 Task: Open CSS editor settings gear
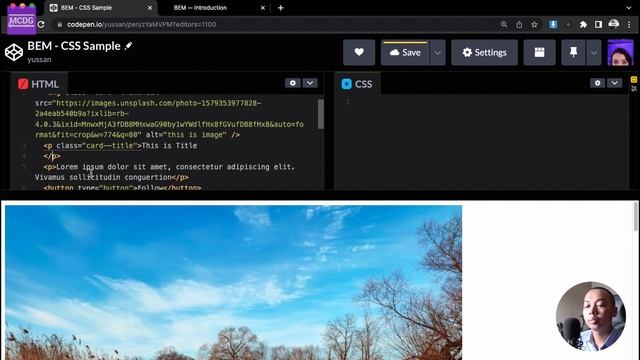point(598,83)
